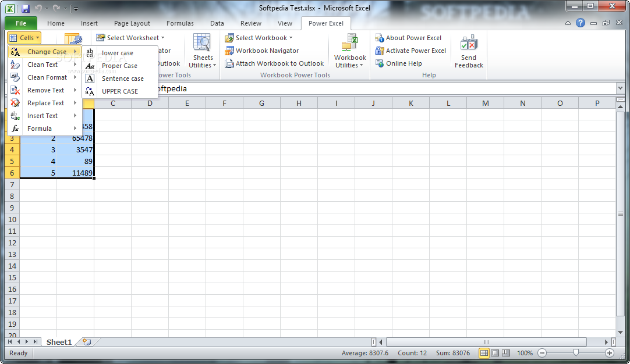Image resolution: width=630 pixels, height=364 pixels.
Task: Expand the formula bar with the chevron
Action: pos(620,88)
